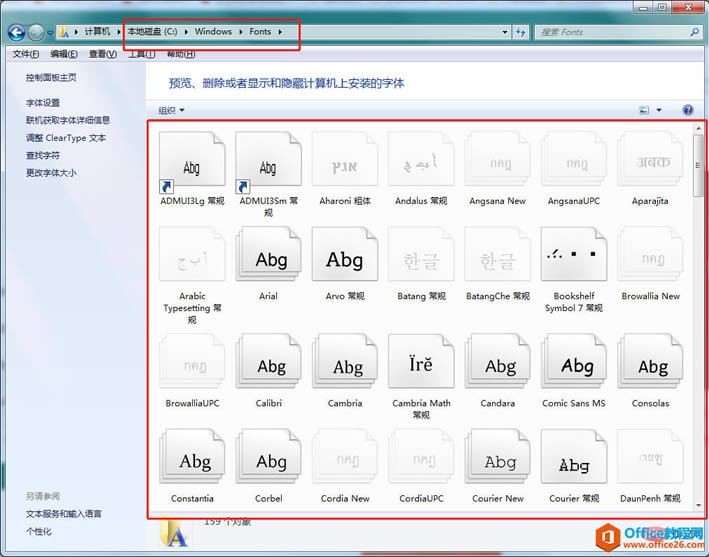The image size is (709, 557).
Task: Select the Browallia New font icon
Action: pyautogui.click(x=651, y=255)
